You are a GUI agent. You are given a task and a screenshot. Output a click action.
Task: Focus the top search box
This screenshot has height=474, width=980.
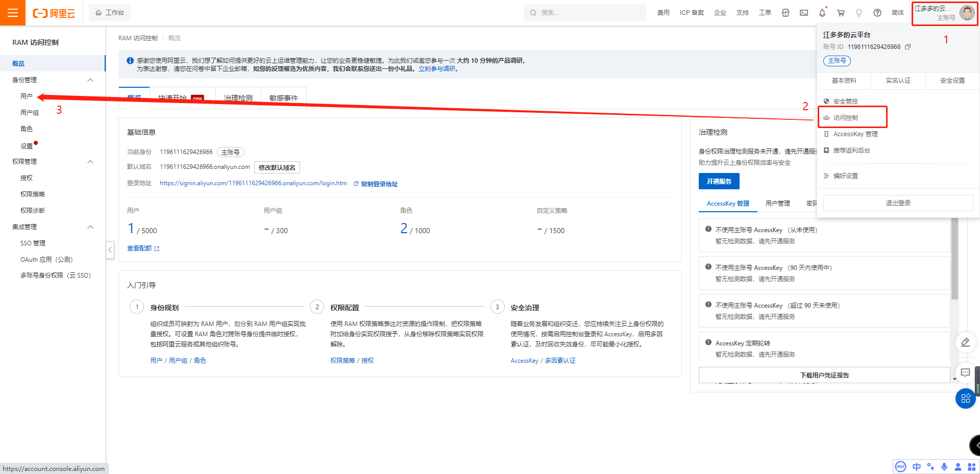pos(584,13)
